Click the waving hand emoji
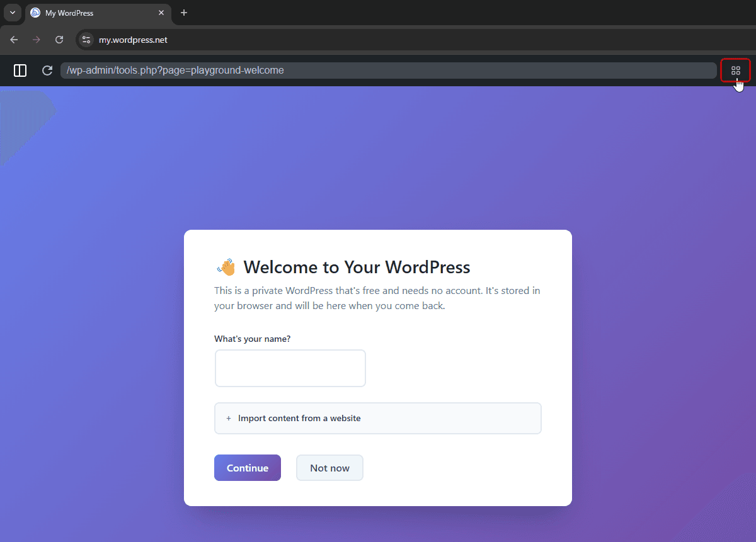 click(226, 268)
